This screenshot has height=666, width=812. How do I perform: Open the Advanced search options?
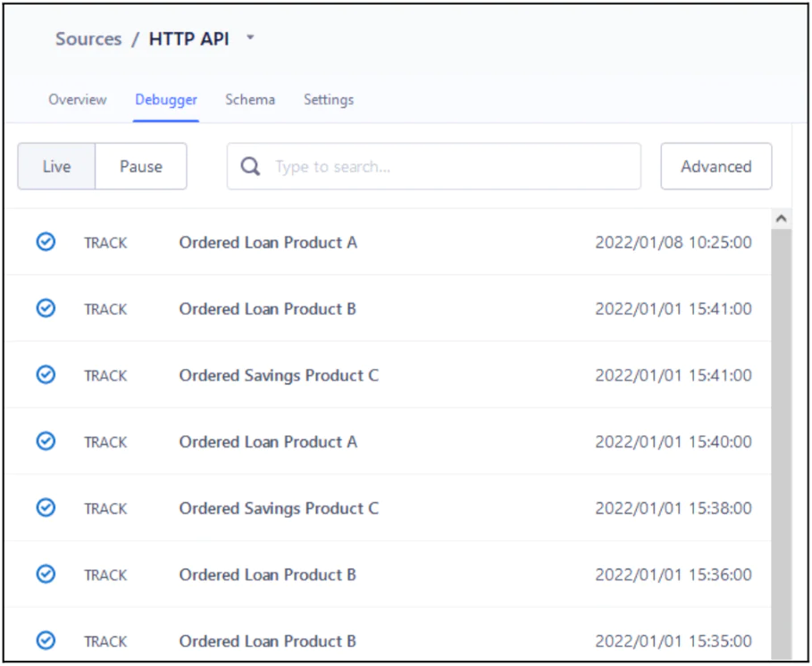click(716, 166)
